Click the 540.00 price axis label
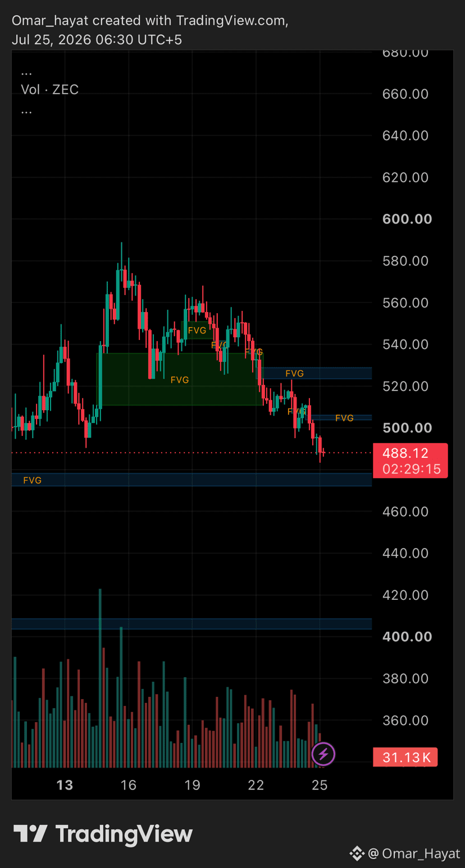465x868 pixels. 405,345
